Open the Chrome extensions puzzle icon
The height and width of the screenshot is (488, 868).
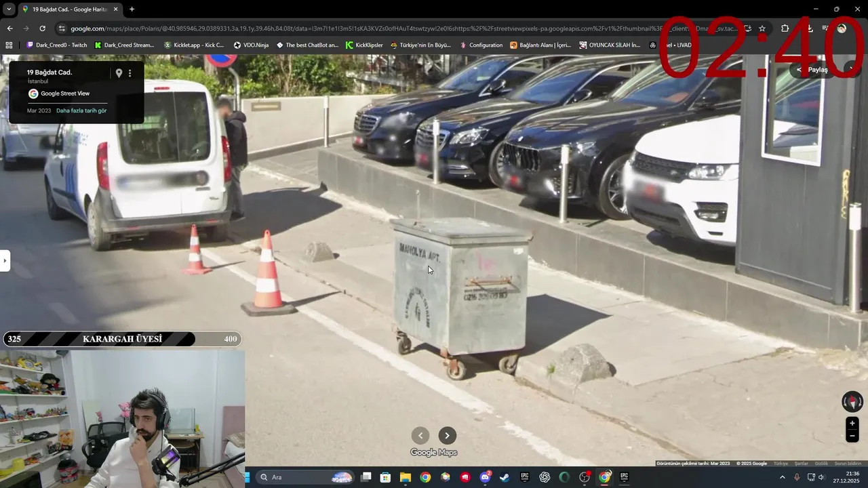click(x=785, y=28)
